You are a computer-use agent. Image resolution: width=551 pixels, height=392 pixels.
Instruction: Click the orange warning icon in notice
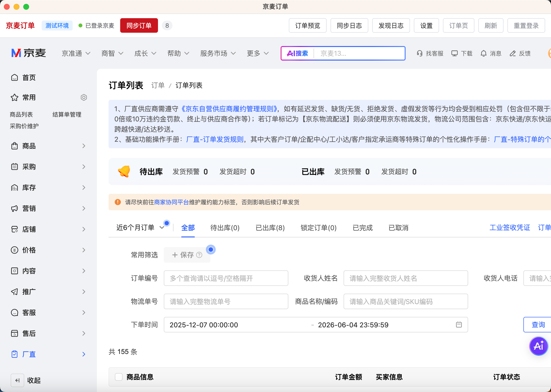point(118,202)
